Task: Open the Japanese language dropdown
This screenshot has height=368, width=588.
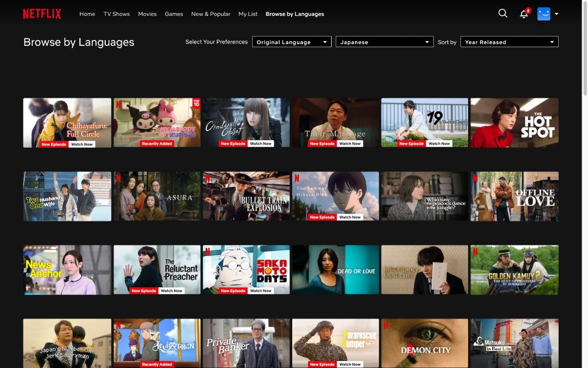Action: [385, 42]
